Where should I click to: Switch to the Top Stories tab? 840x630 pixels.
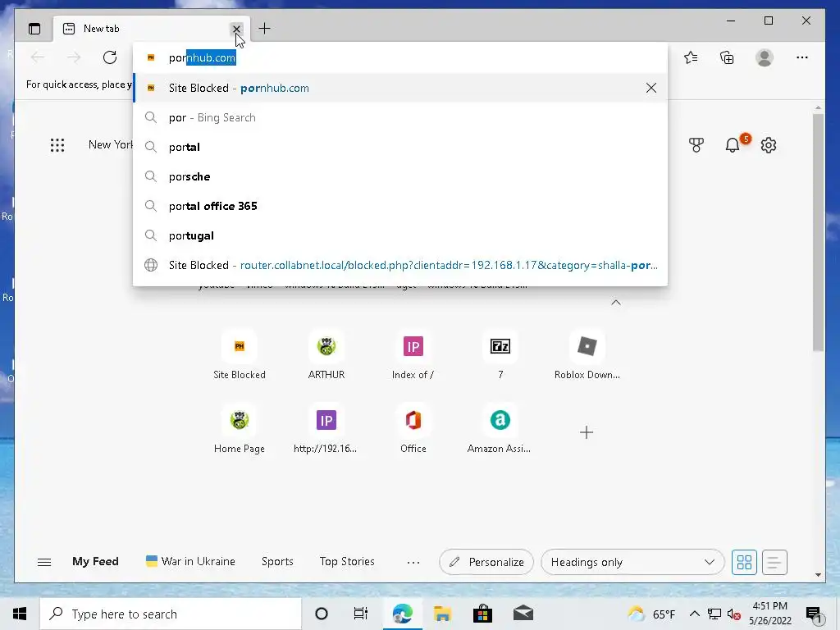click(x=347, y=561)
